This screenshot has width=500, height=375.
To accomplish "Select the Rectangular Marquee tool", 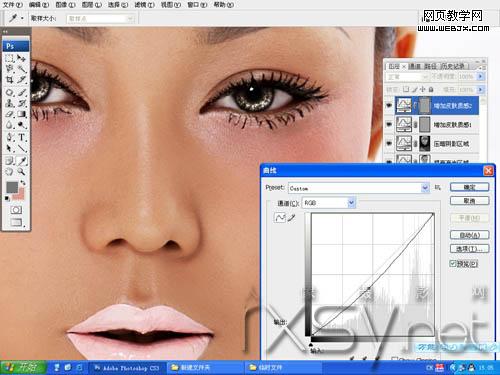I will [x=10, y=58].
